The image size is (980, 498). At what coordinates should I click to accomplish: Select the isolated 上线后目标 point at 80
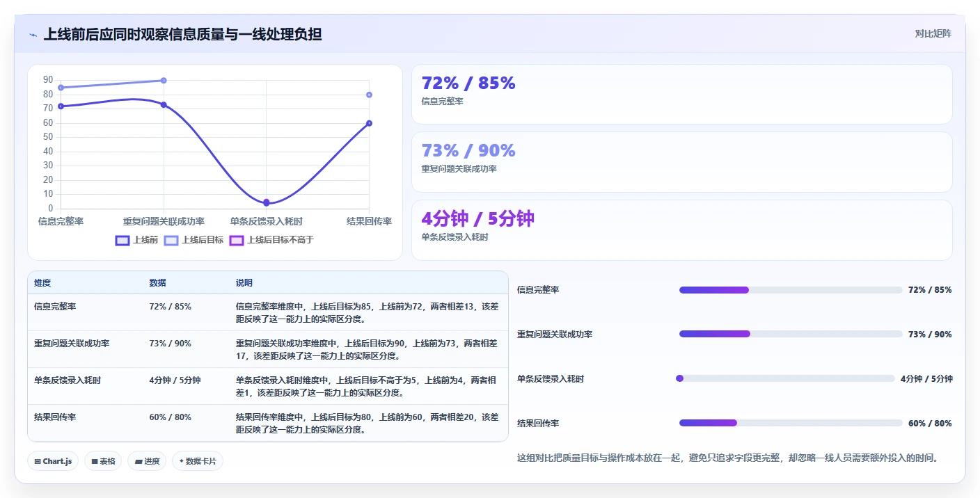click(x=369, y=95)
